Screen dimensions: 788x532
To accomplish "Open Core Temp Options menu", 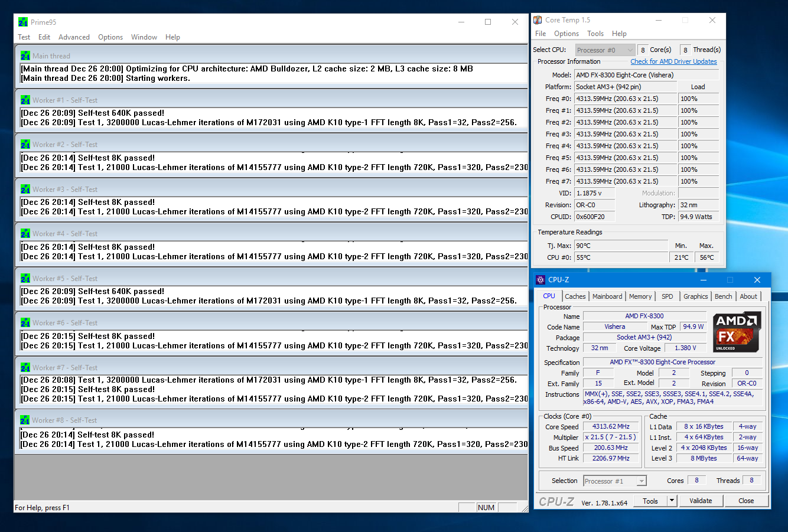I will click(x=566, y=34).
